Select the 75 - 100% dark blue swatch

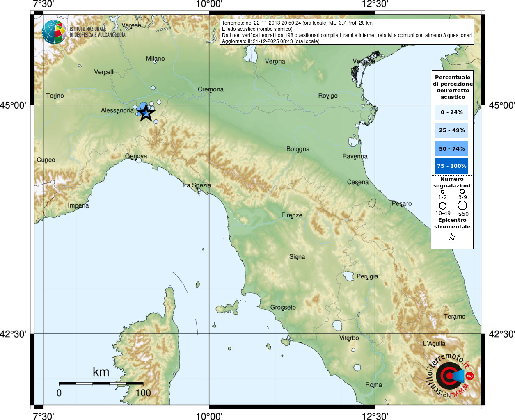pos(451,166)
